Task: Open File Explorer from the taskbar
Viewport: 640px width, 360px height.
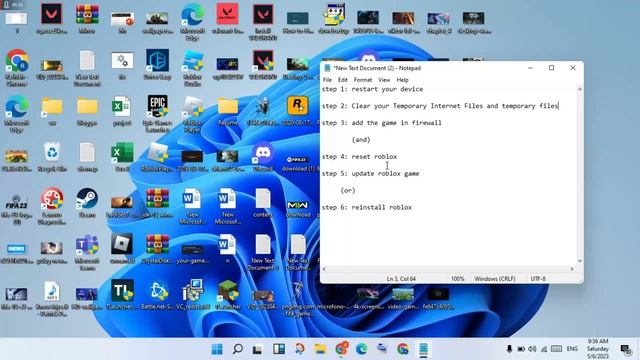Action: coord(320,349)
